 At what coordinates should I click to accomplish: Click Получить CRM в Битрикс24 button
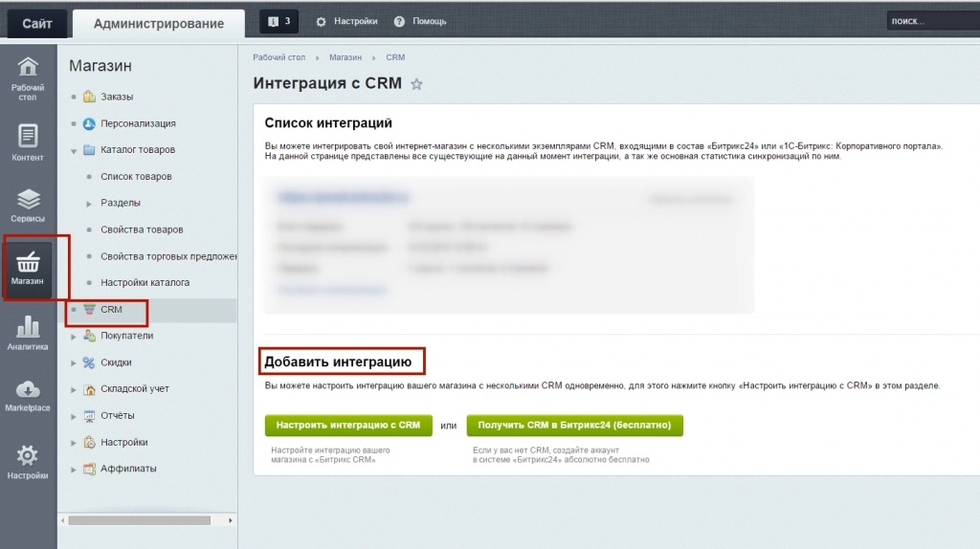coord(574,426)
